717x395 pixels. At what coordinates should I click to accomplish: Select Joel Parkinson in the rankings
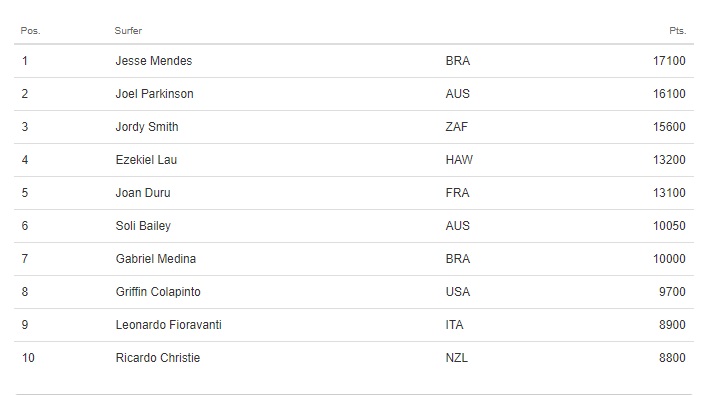155,94
